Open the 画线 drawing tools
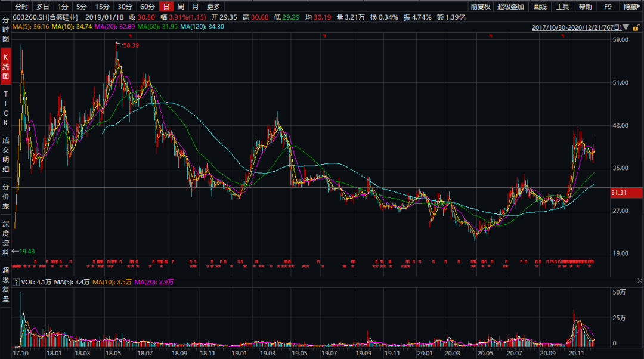644x359 pixels. point(540,7)
